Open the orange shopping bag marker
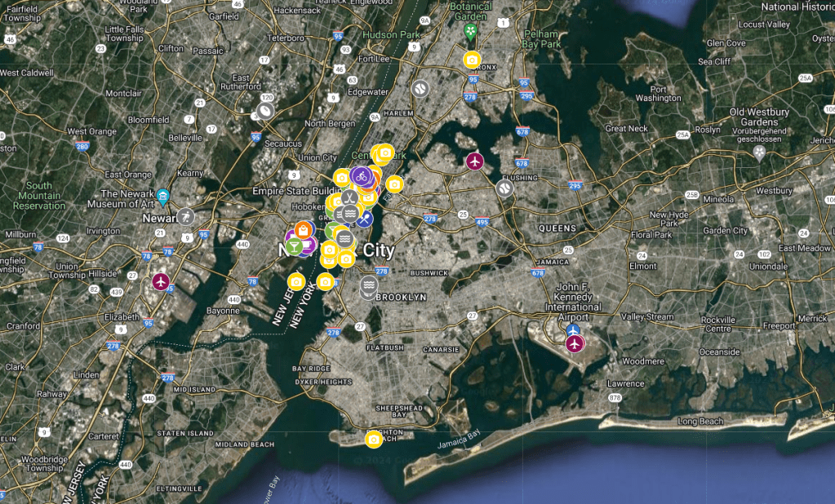835x504 pixels. (x=304, y=230)
